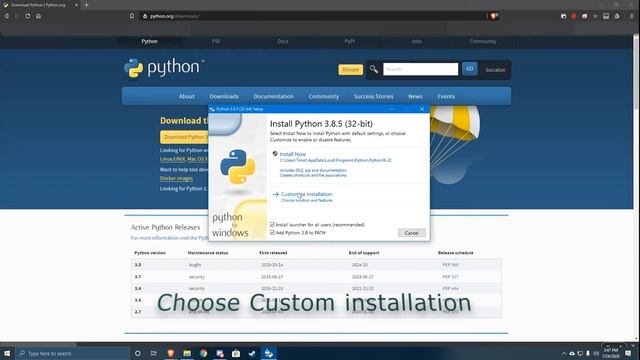The image size is (640, 360).
Task: Click the website search input field
Action: click(x=420, y=69)
